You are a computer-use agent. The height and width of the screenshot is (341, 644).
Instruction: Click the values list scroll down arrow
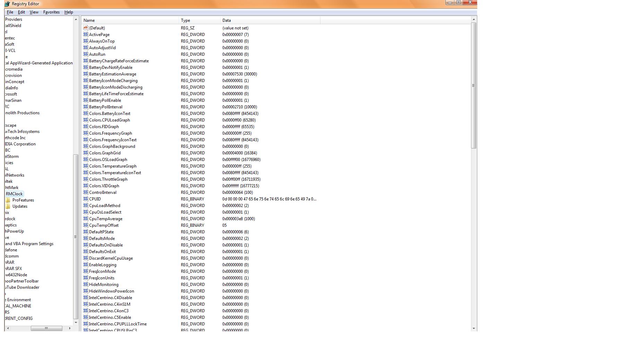click(474, 328)
